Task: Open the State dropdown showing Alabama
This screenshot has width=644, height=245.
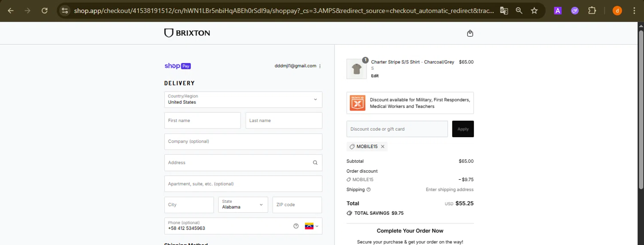Action: tap(243, 205)
